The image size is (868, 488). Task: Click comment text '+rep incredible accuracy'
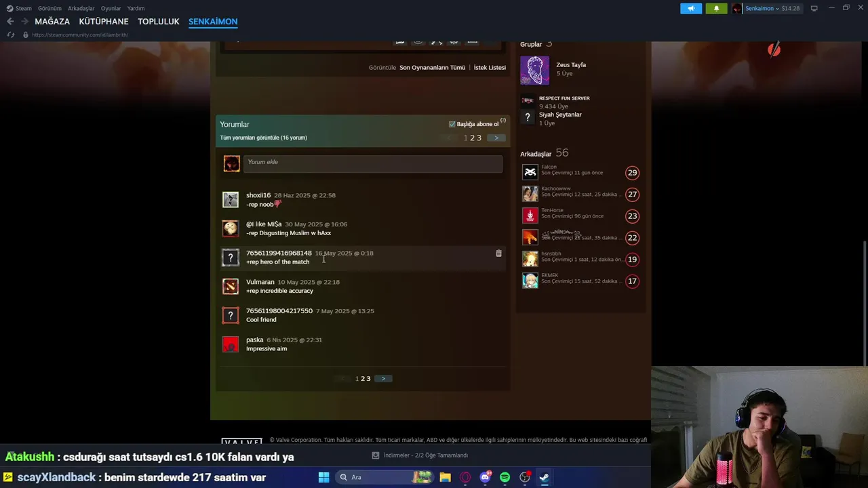click(279, 291)
